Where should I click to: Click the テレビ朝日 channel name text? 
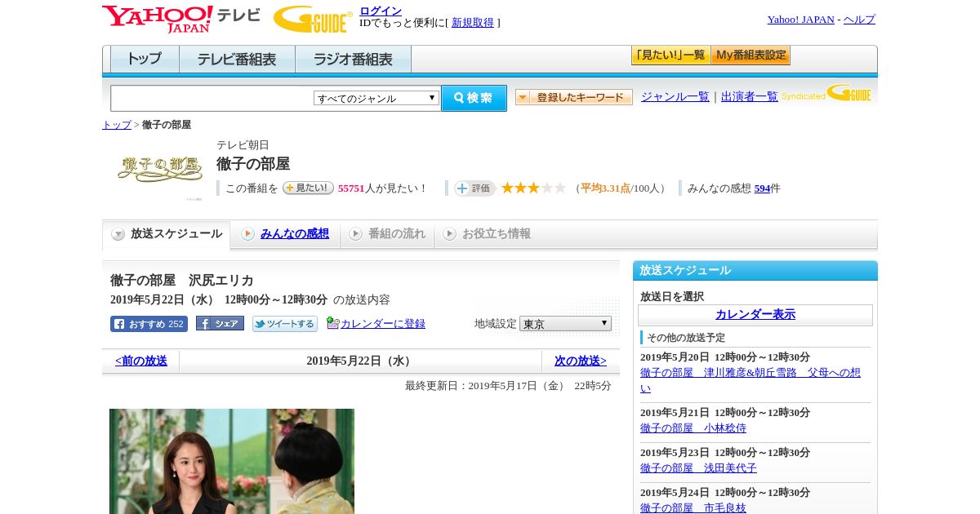coord(243,145)
